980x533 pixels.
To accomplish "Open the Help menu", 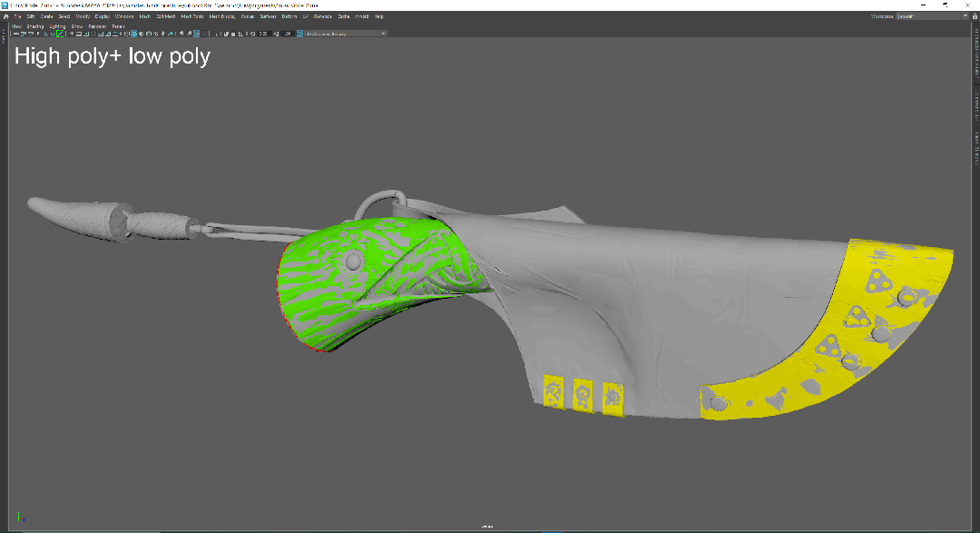I will pyautogui.click(x=378, y=16).
